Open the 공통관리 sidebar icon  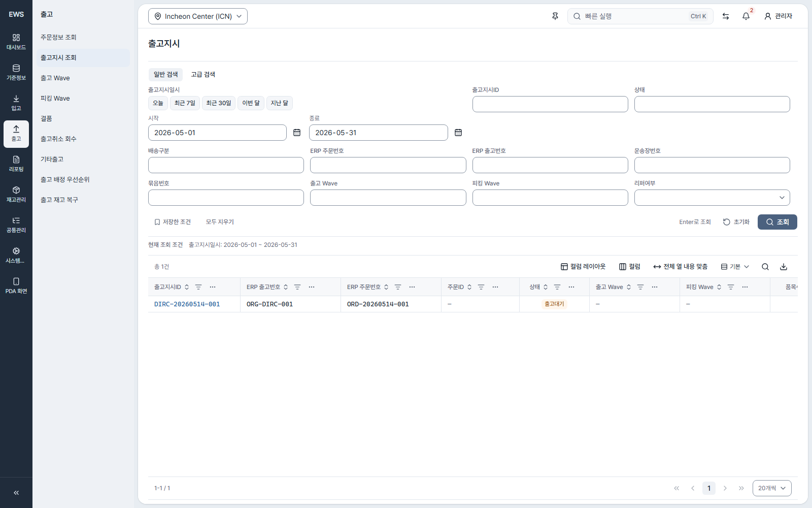click(x=16, y=225)
